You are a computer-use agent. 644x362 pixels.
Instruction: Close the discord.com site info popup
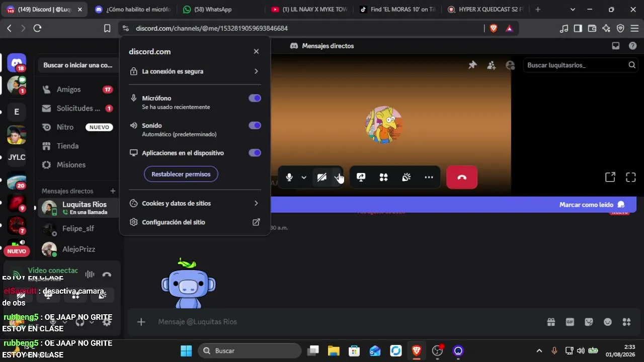point(256,51)
